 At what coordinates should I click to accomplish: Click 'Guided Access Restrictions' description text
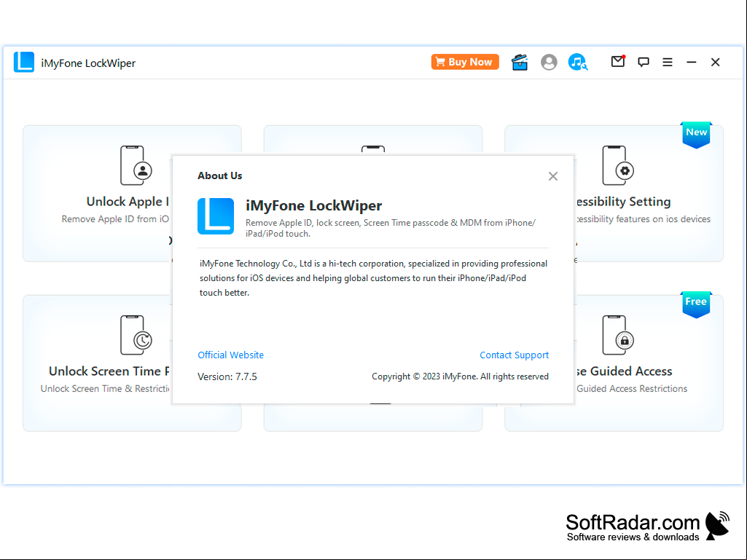[x=632, y=389]
